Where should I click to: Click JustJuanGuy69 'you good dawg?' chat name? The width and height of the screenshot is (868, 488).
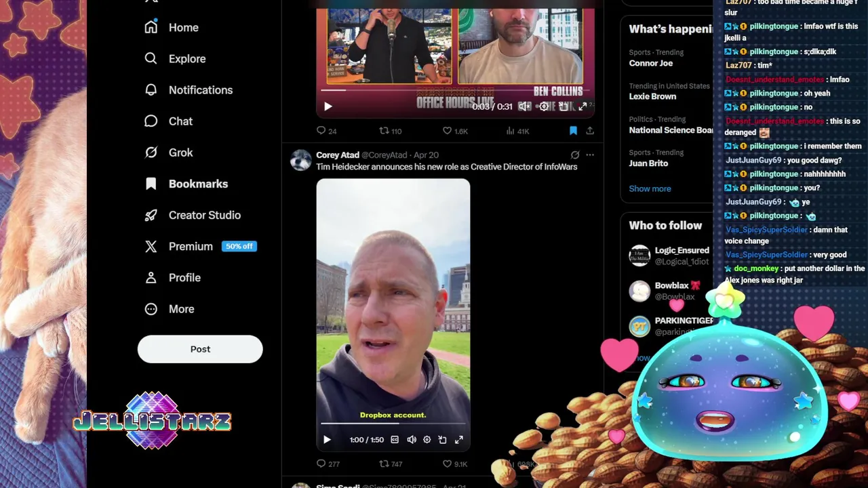[x=753, y=160]
